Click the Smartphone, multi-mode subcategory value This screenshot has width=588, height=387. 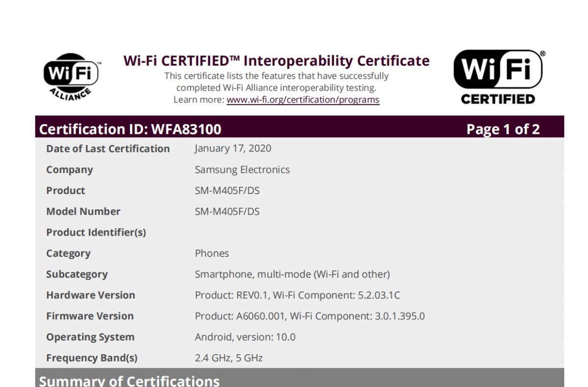(292, 274)
